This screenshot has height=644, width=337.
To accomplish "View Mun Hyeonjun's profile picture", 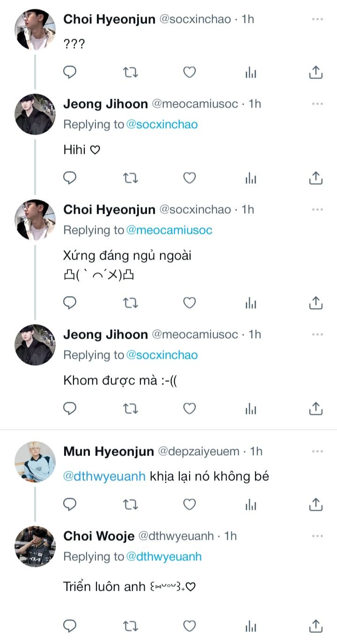I will click(35, 462).
